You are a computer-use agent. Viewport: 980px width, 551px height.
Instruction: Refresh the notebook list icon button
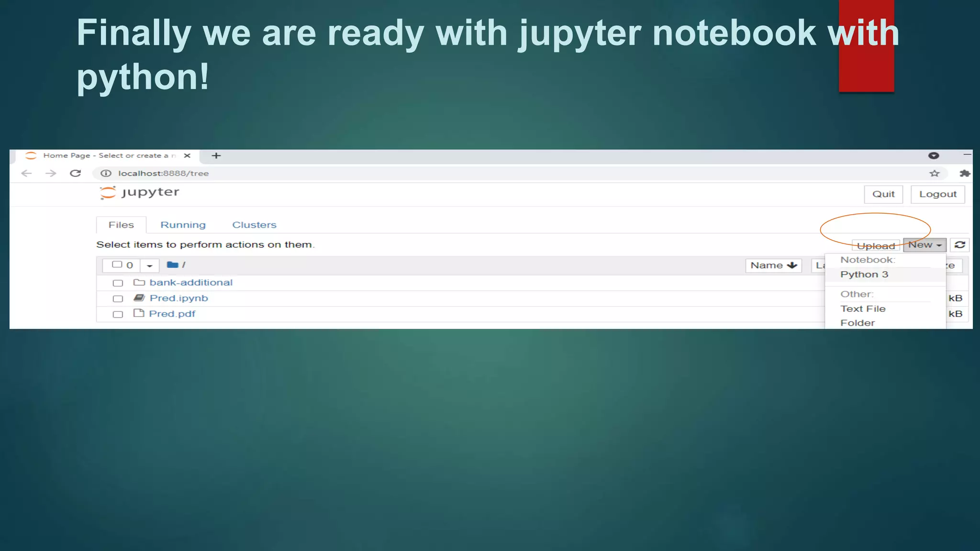(960, 245)
